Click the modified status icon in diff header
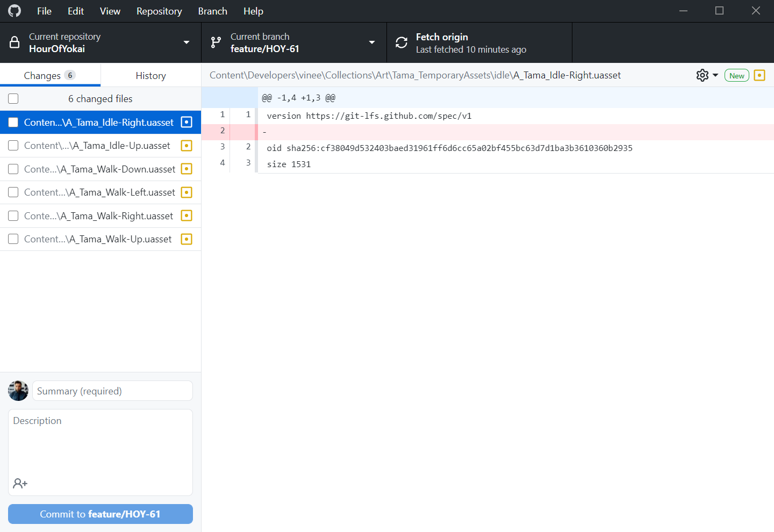The image size is (774, 532). point(759,75)
